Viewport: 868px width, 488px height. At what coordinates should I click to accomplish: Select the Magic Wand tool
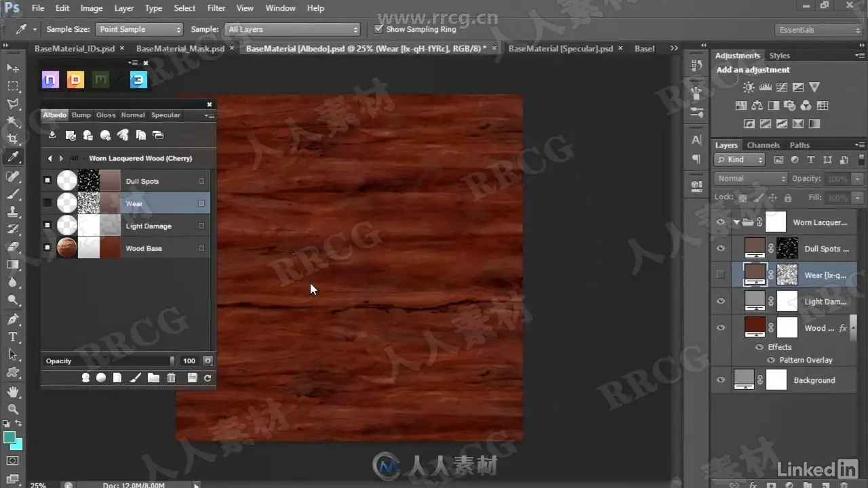[x=13, y=121]
